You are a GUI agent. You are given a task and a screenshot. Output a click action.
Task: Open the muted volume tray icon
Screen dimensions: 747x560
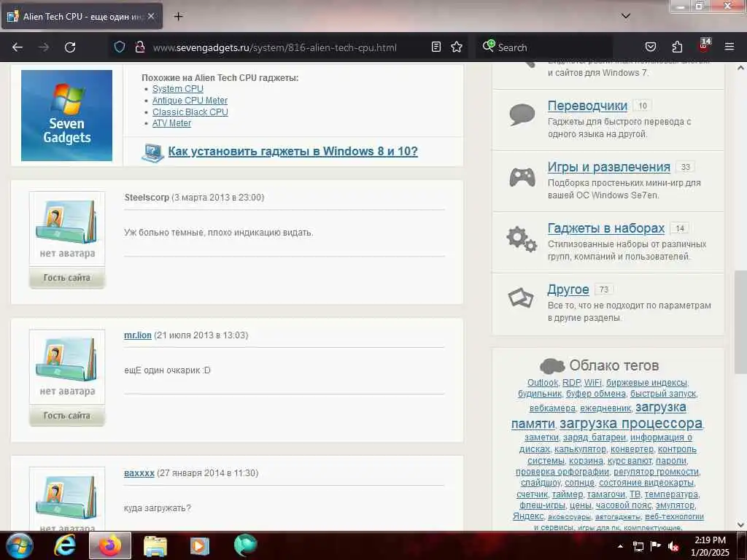(673, 546)
